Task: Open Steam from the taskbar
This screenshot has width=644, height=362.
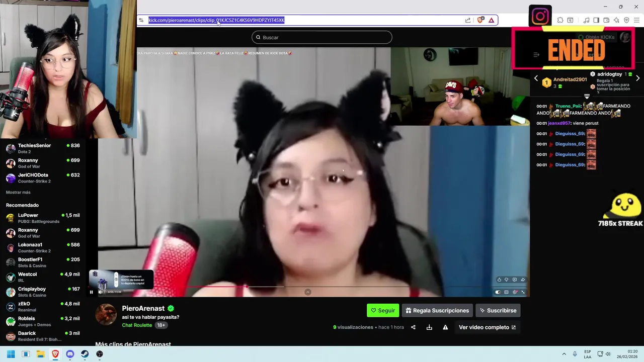Action: (85, 354)
